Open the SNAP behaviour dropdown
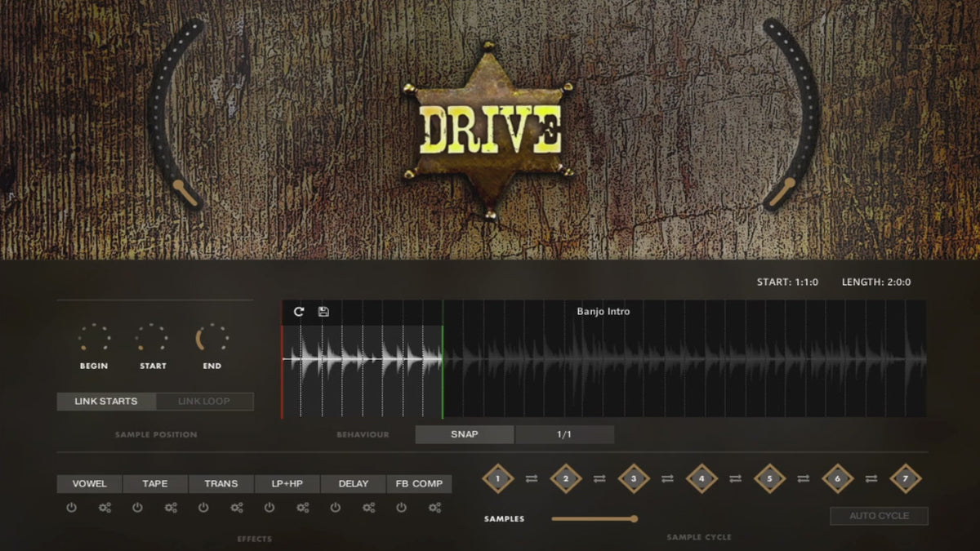The height and width of the screenshot is (551, 980). click(x=464, y=434)
